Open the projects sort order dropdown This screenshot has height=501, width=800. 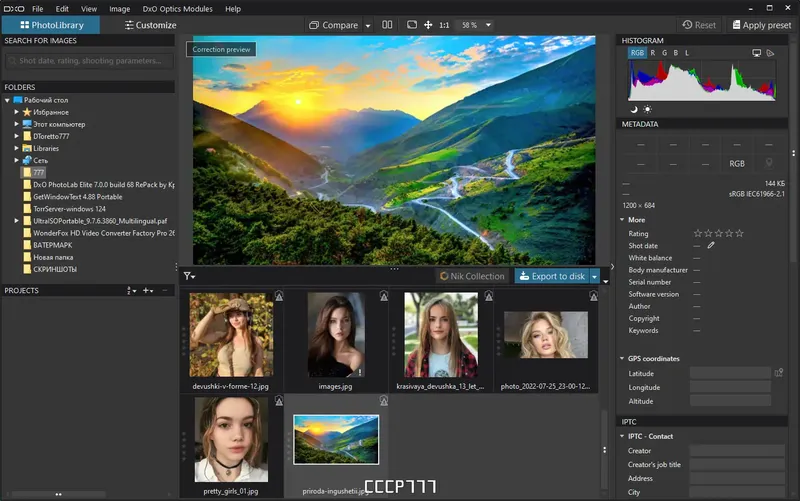[x=131, y=291]
